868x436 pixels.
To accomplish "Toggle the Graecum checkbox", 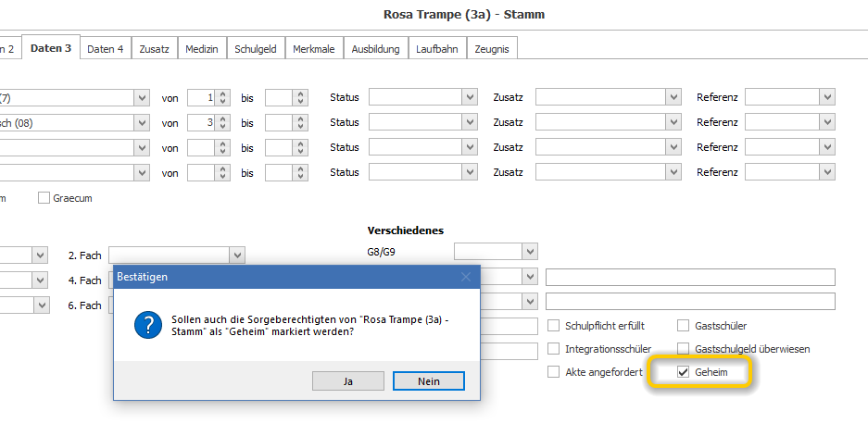I will [x=44, y=197].
